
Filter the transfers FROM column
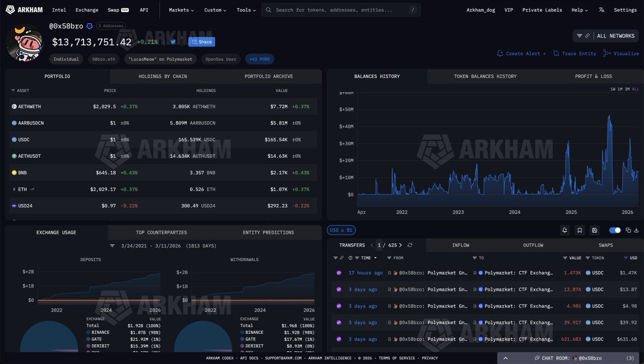tap(389, 258)
